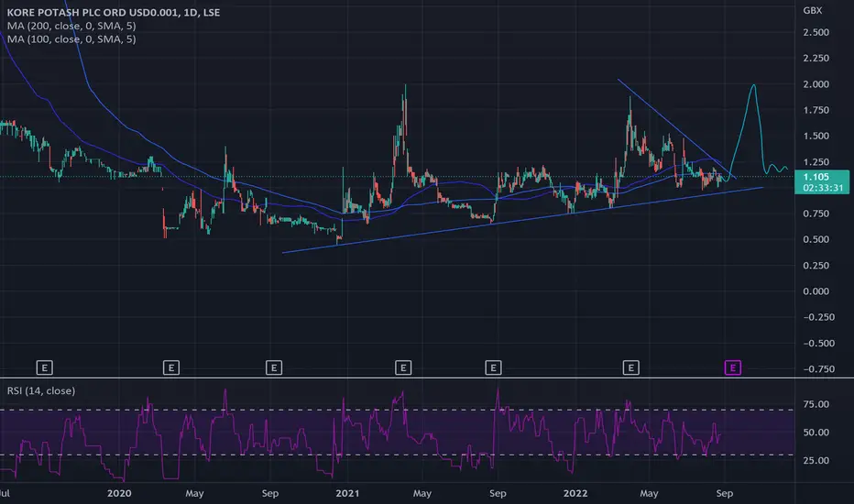Click the RSI 25.00 scale label

point(816,460)
